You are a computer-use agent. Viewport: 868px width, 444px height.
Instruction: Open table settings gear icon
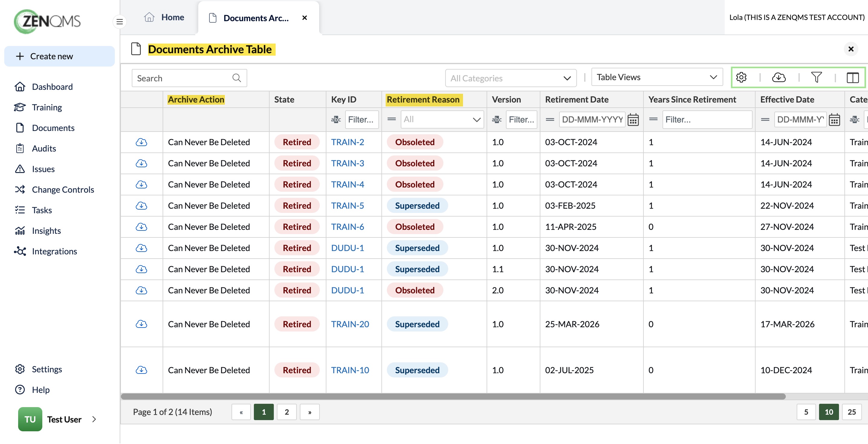point(741,77)
